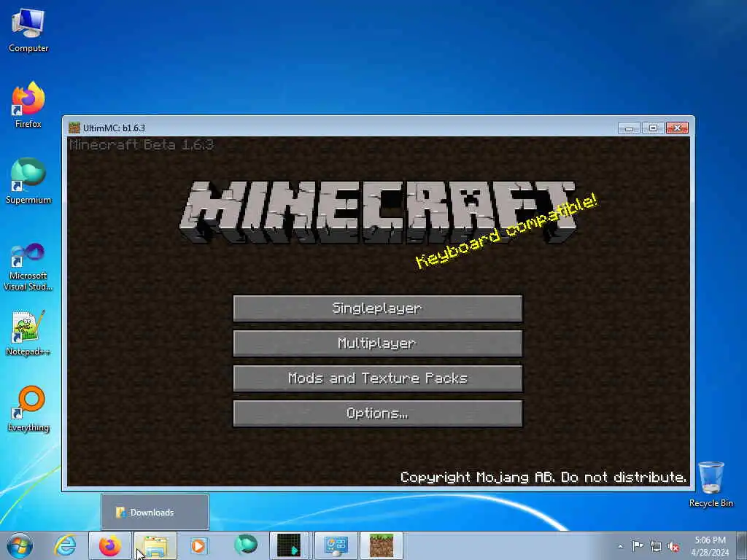Click the muted volume tray icon
The width and height of the screenshot is (747, 560).
pyautogui.click(x=673, y=546)
